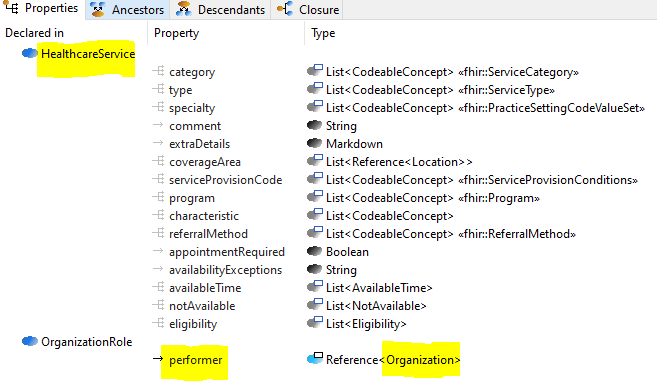
Task: Click the Markdown type icon for extraDetails
Action: click(x=315, y=143)
